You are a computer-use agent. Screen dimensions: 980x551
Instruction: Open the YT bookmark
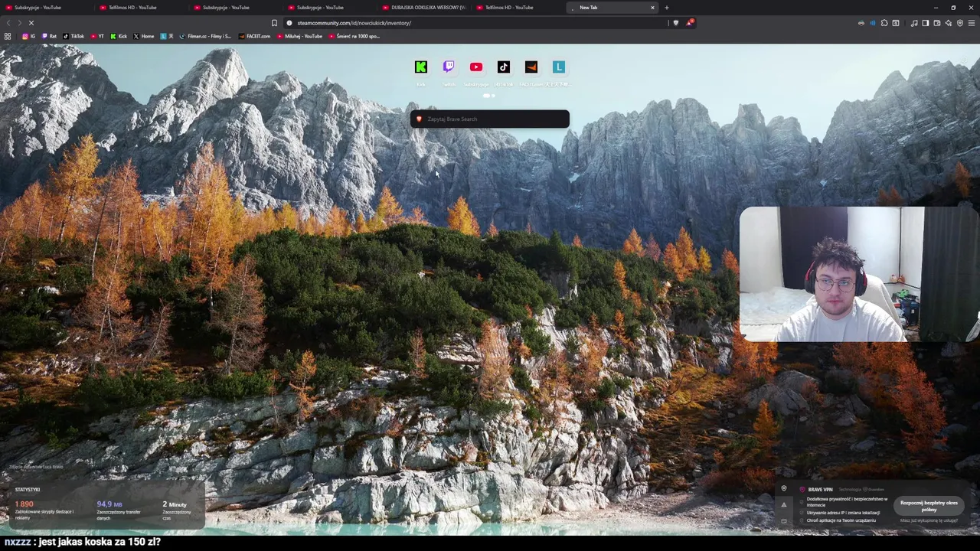pos(97,36)
